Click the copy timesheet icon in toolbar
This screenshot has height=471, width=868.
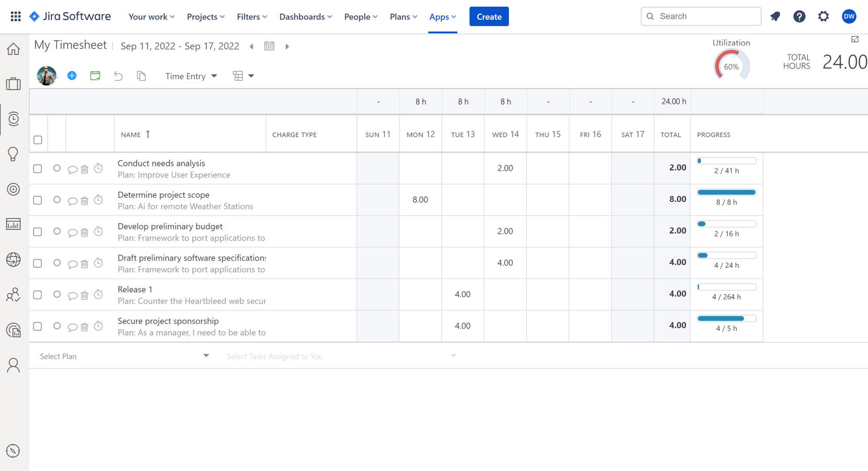point(141,76)
